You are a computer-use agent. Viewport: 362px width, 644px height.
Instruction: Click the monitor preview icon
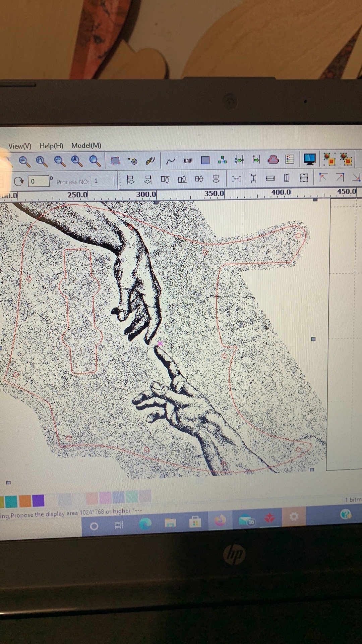[x=310, y=159]
